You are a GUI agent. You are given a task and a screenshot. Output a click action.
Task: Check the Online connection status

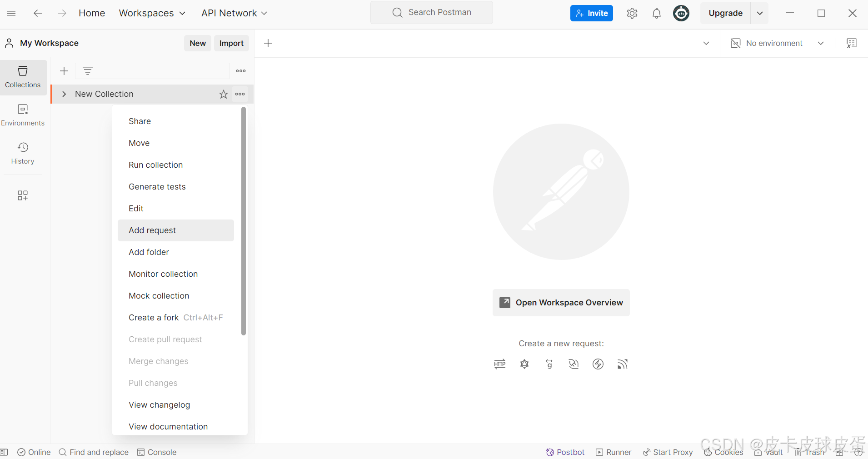coord(34,452)
